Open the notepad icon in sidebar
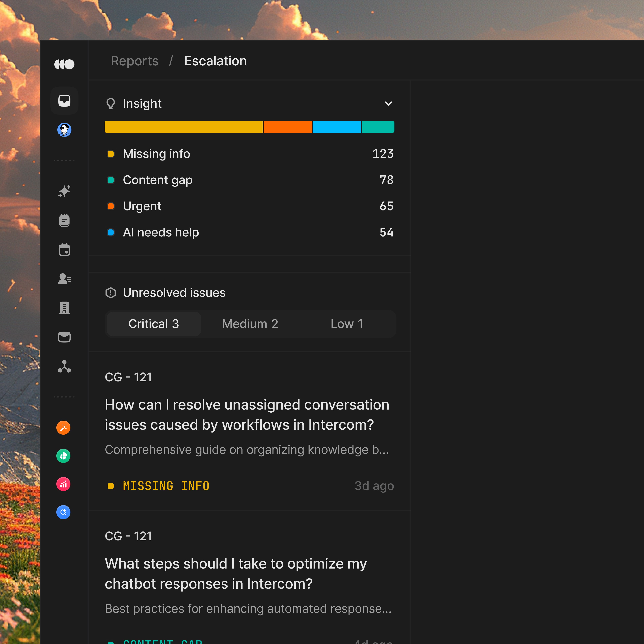 (x=64, y=220)
